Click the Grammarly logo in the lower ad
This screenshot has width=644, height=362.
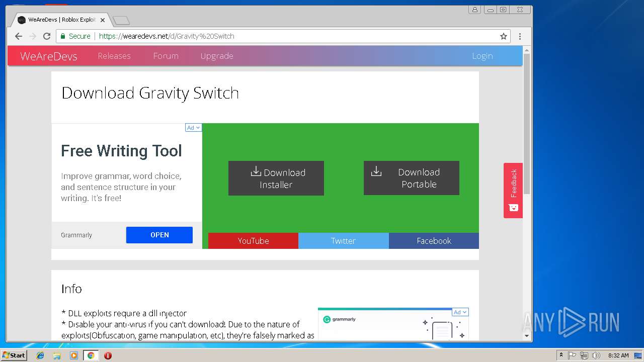pos(340,319)
